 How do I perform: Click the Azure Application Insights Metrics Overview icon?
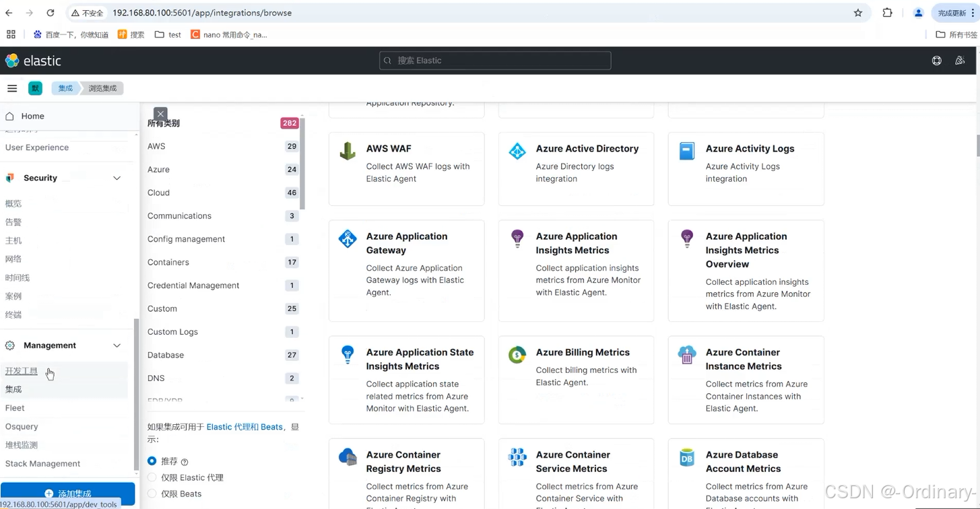pos(687,238)
